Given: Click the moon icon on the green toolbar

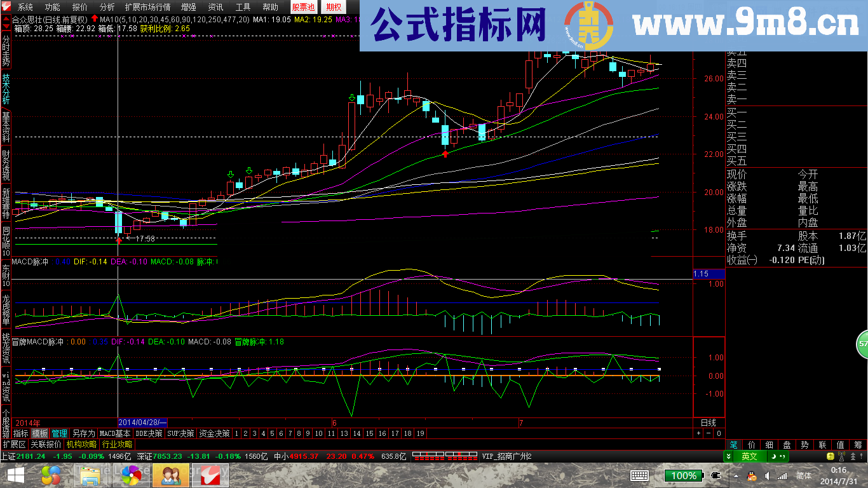Looking at the screenshot, I should click(x=773, y=457).
